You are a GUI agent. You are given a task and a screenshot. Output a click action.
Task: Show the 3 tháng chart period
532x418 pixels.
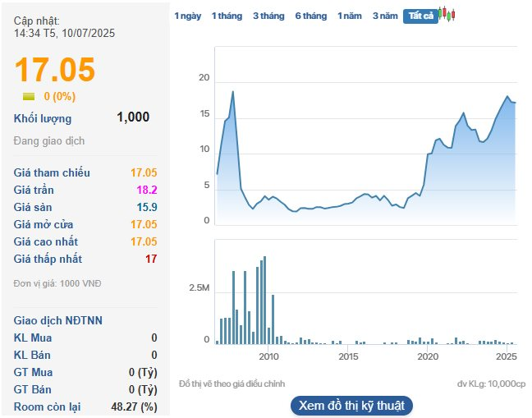pos(268,16)
